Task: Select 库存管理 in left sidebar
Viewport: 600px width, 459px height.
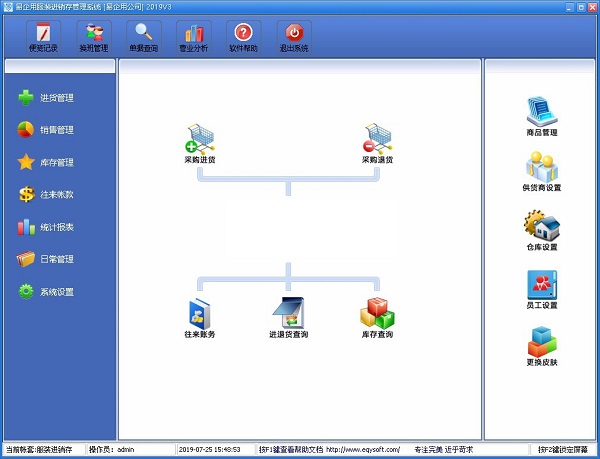Action: 46,163
